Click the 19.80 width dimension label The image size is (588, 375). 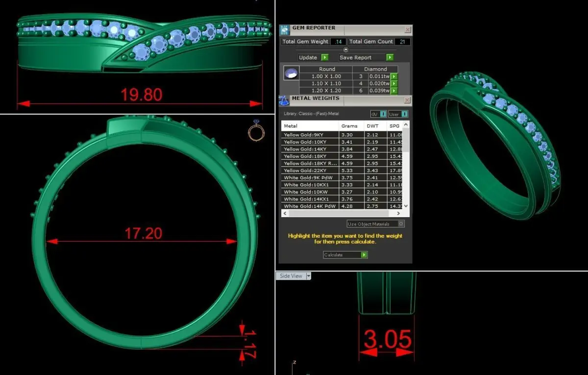click(142, 95)
